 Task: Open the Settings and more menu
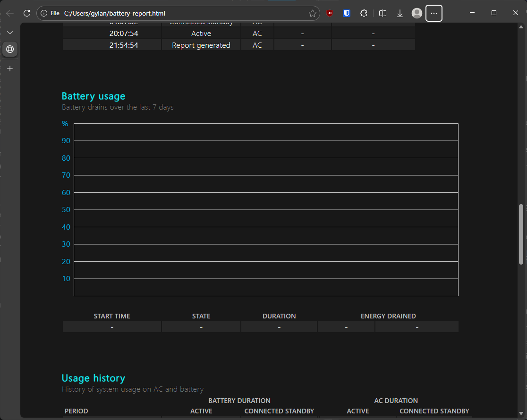434,13
